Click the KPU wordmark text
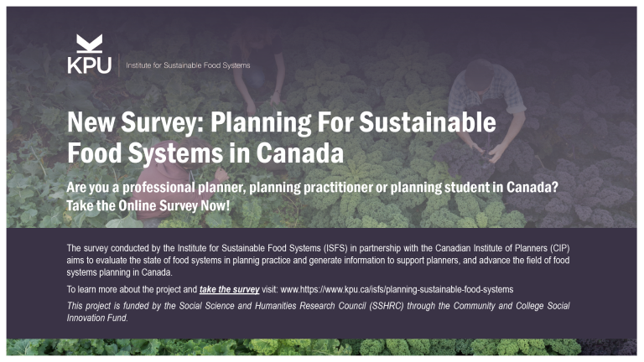This screenshot has width=644, height=362. point(89,65)
